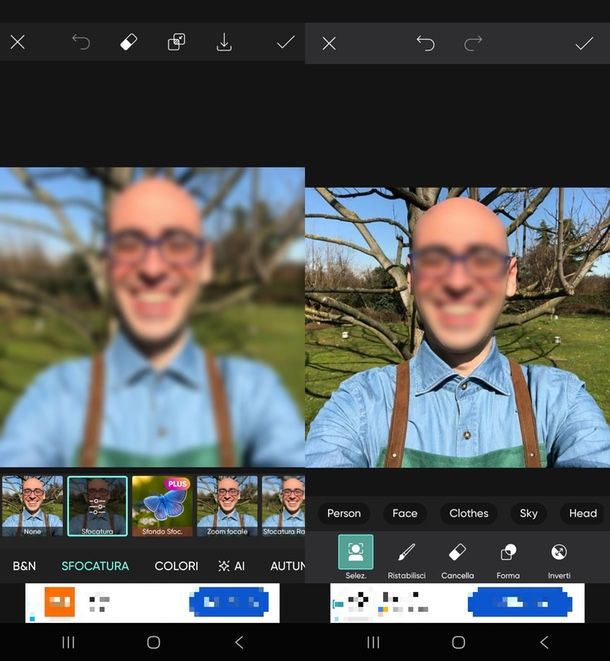The image size is (610, 661).
Task: Tap the Person selection chip
Action: 344,513
